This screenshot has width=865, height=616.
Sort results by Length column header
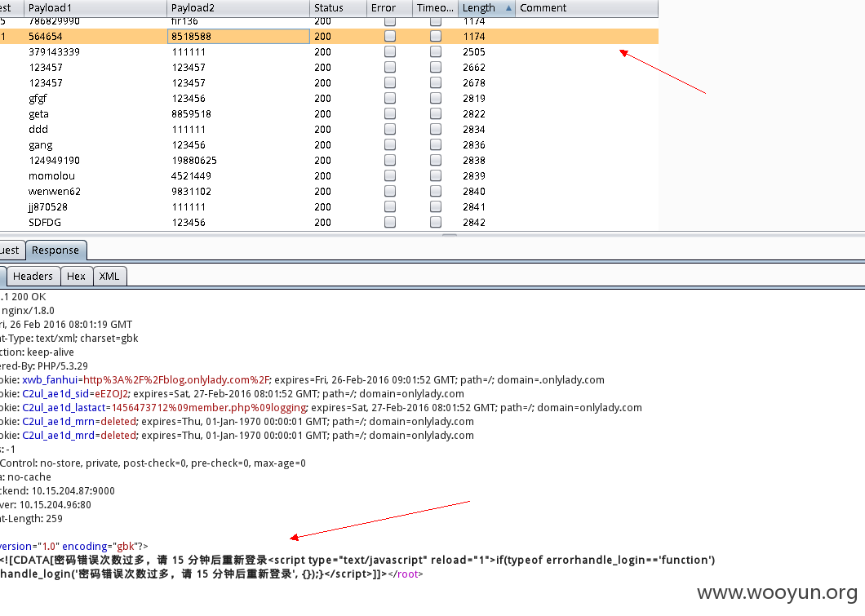tap(486, 7)
